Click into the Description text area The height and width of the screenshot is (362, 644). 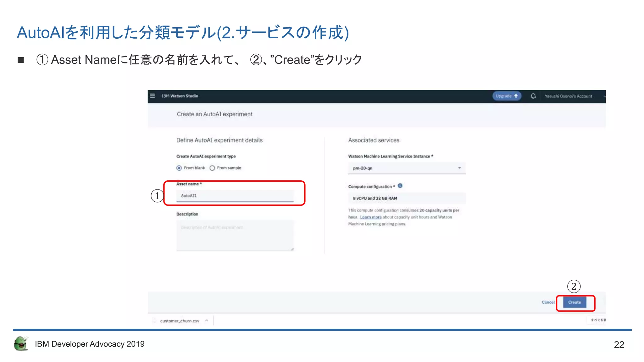tap(235, 236)
